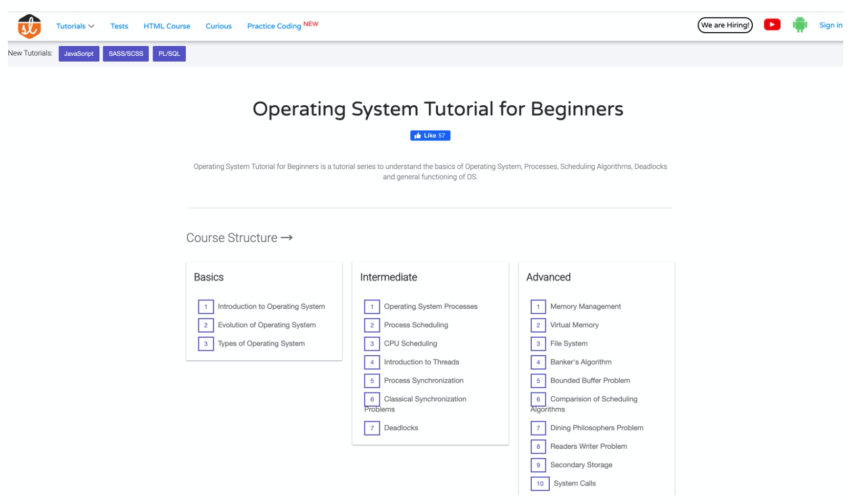Click the Advanced section heading
Viewport: 848px width, 504px height.
pos(548,277)
